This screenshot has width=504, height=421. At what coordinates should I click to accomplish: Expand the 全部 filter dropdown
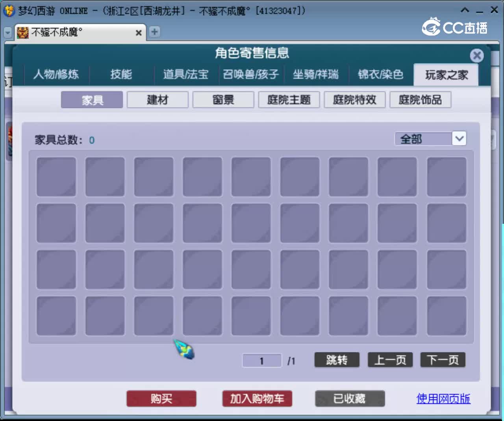click(459, 139)
